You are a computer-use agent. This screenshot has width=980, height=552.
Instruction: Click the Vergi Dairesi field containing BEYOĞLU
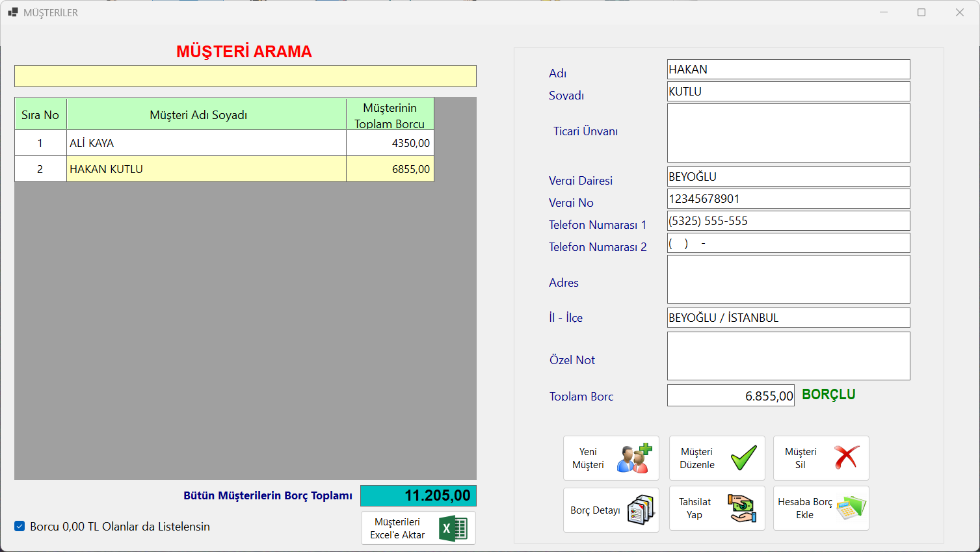coord(788,177)
